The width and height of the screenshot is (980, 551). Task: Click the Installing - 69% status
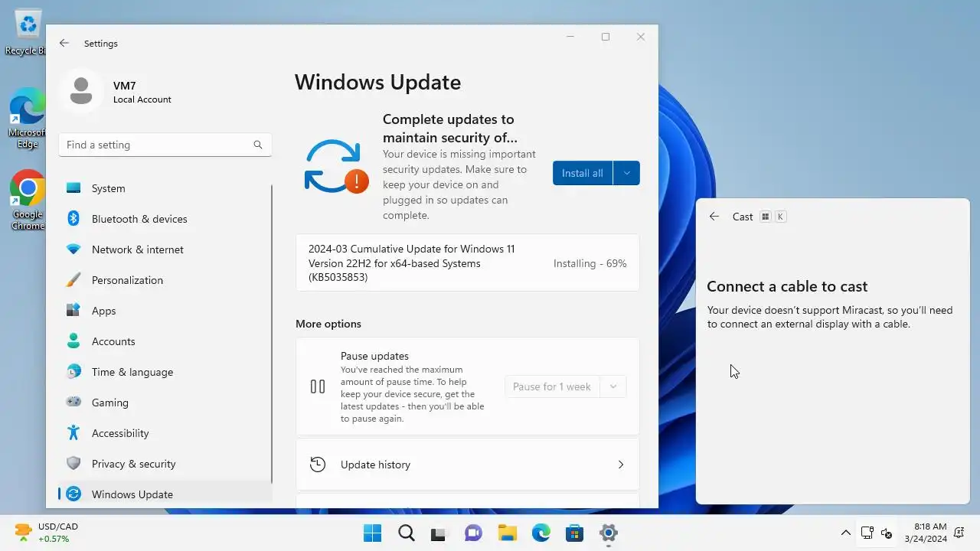590,263
